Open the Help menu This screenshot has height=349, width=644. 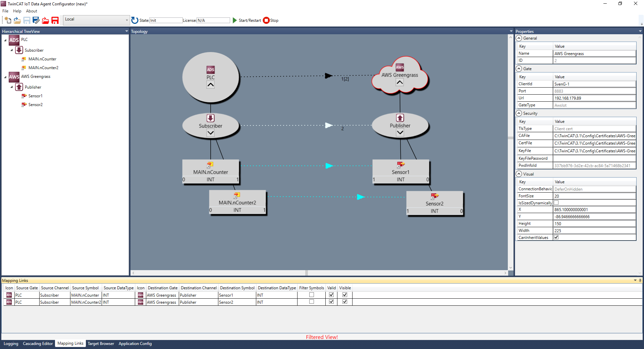click(x=17, y=11)
